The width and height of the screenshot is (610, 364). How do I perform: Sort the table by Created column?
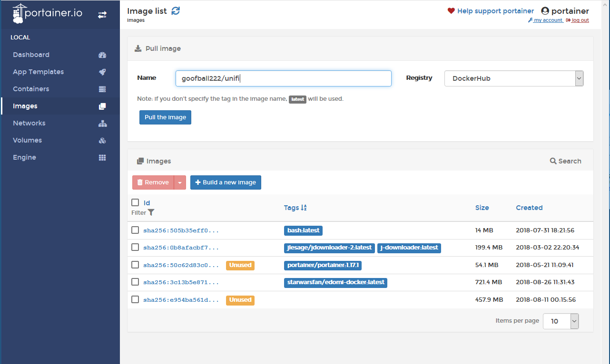point(529,208)
